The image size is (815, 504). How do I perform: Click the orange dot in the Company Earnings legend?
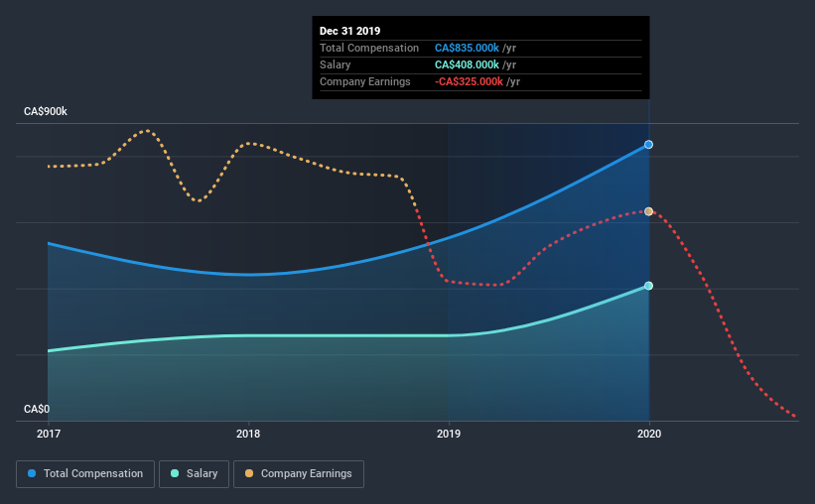tap(249, 473)
